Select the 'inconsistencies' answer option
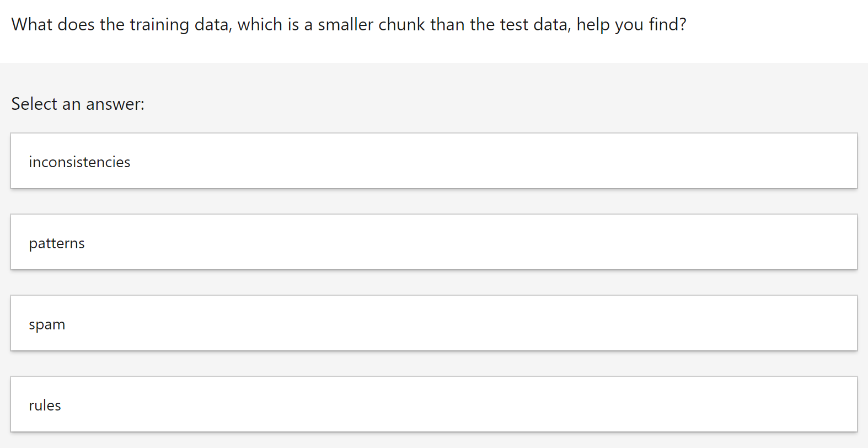 click(434, 161)
